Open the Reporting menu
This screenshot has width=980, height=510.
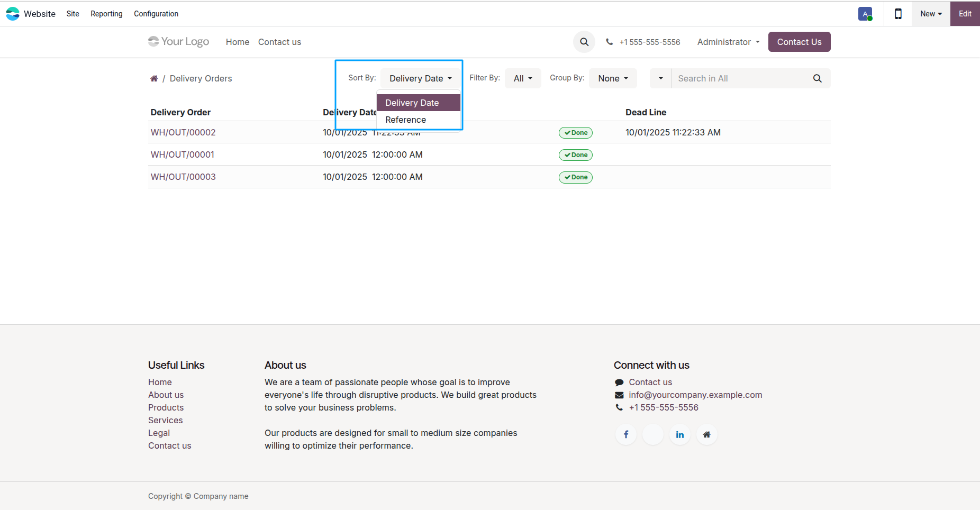[106, 14]
